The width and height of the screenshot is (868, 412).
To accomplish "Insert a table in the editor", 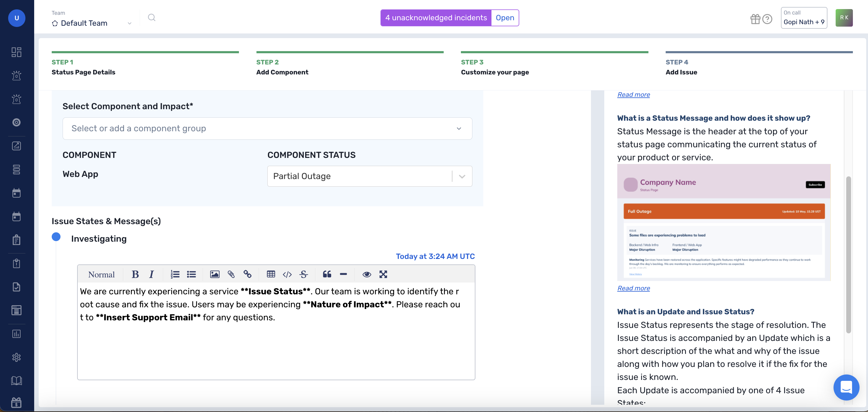I will 271,274.
